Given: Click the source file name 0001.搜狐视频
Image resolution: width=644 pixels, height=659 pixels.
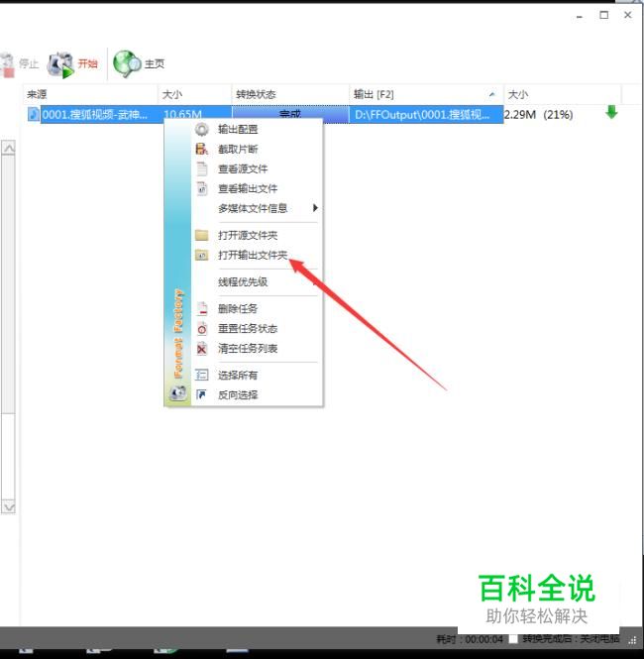Looking at the screenshot, I should [x=95, y=114].
